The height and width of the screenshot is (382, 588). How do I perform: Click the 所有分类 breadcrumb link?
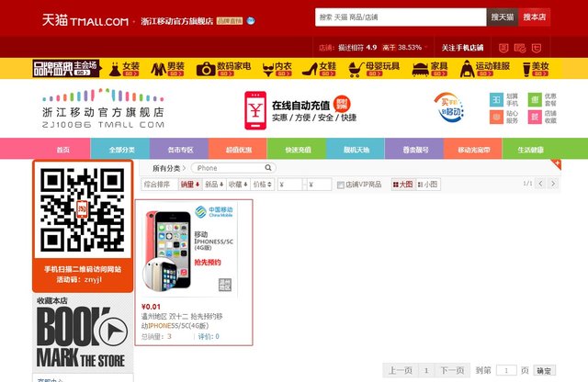click(x=166, y=168)
